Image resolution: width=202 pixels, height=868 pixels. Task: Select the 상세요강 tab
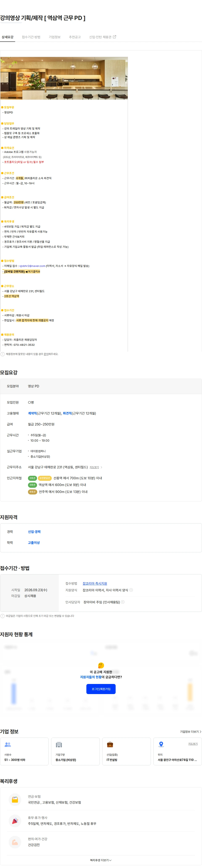pos(7,37)
